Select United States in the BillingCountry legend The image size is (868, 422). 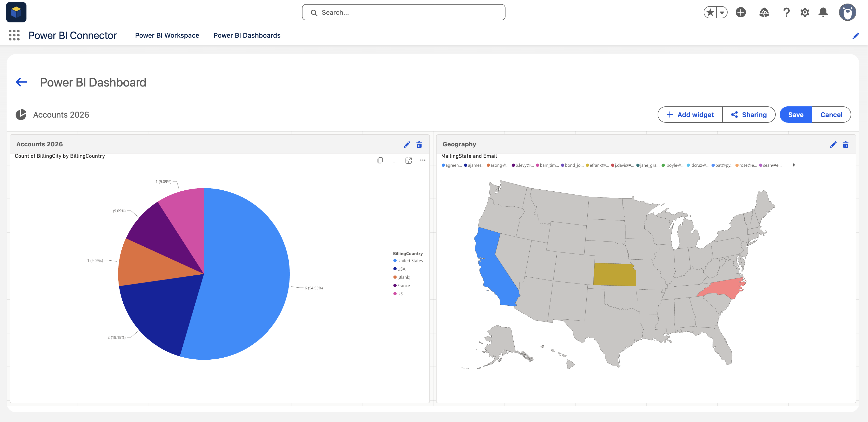(x=408, y=261)
